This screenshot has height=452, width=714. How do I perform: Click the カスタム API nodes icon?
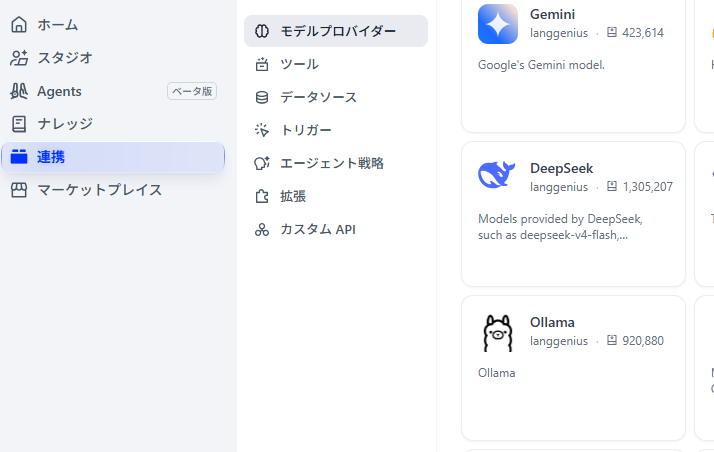point(262,229)
